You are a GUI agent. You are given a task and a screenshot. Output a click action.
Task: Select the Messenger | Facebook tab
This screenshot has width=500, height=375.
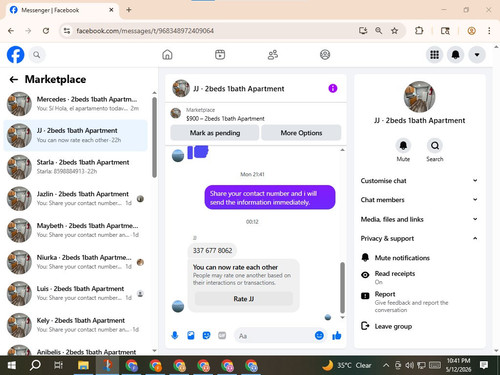[62, 10]
